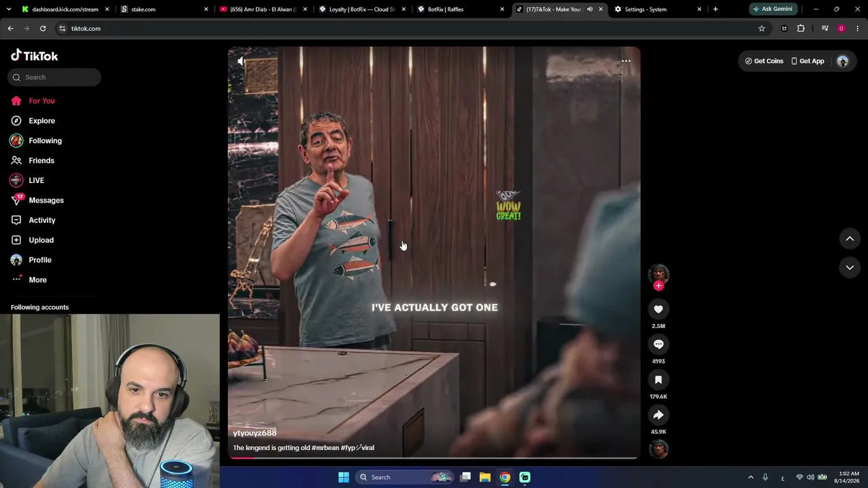
Task: Open the media controls icon in Chrome toolbar
Action: coord(825,28)
